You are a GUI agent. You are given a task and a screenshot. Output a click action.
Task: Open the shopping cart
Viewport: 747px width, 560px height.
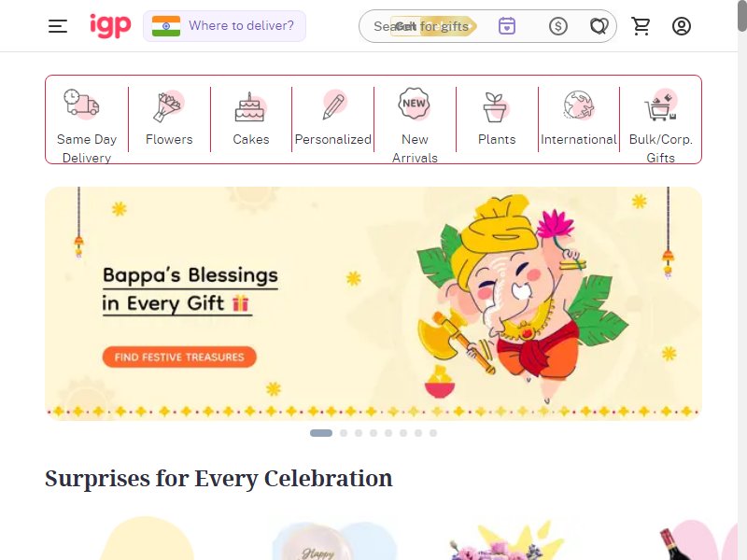coord(641,26)
